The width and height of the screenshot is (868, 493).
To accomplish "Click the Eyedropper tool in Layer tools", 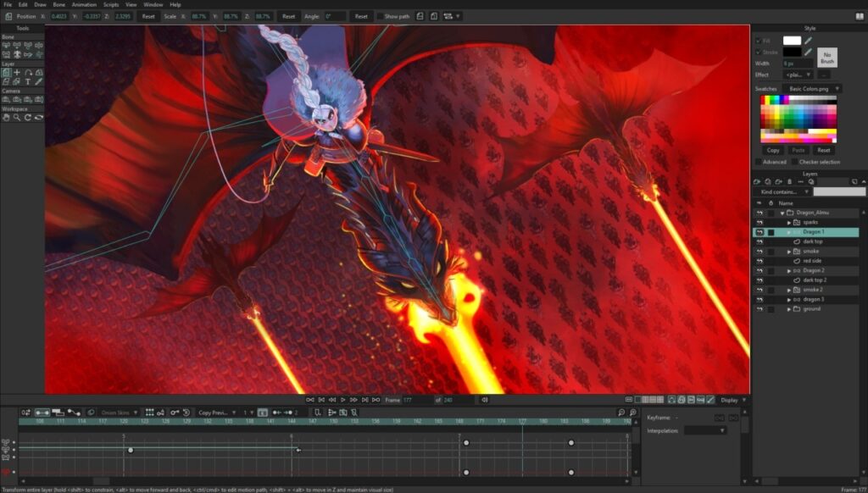I will [x=39, y=82].
